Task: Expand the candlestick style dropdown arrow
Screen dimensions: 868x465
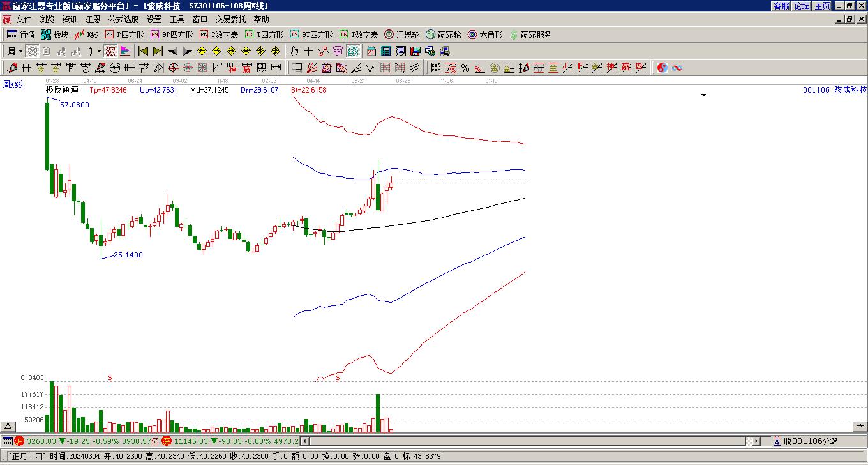Action: point(99,51)
